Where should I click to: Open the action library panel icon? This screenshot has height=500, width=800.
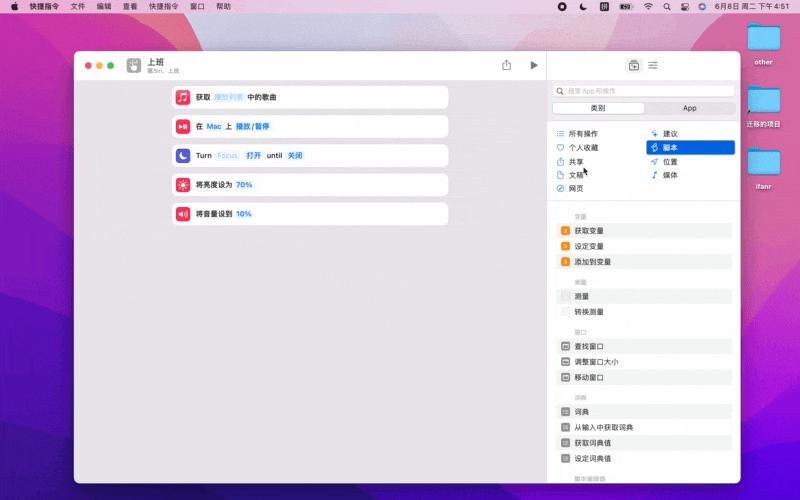(633, 65)
